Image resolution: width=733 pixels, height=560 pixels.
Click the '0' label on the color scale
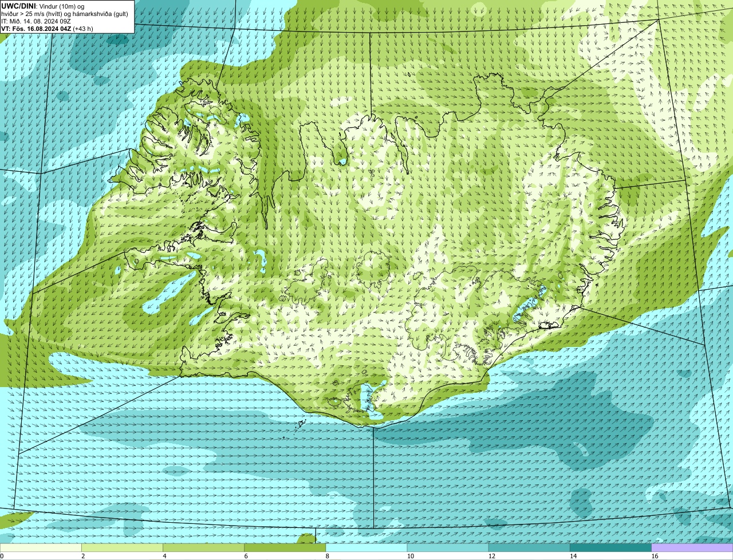2,556
